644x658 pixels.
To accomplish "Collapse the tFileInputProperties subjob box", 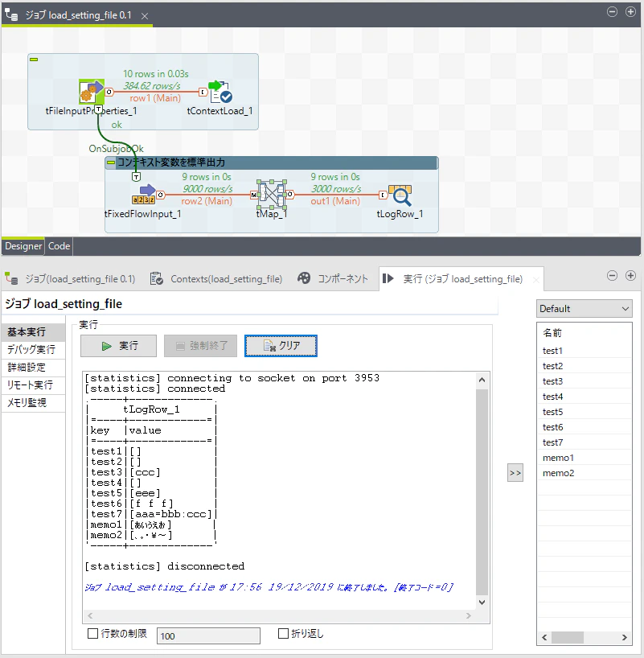I will click(x=34, y=60).
